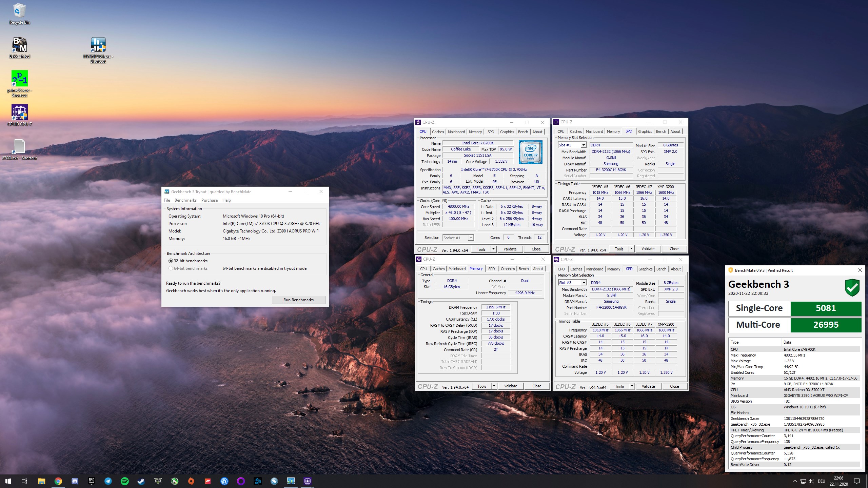Screen dimensions: 868x488
Task: Select the prime95.exe shortcut icon
Action: tap(19, 84)
